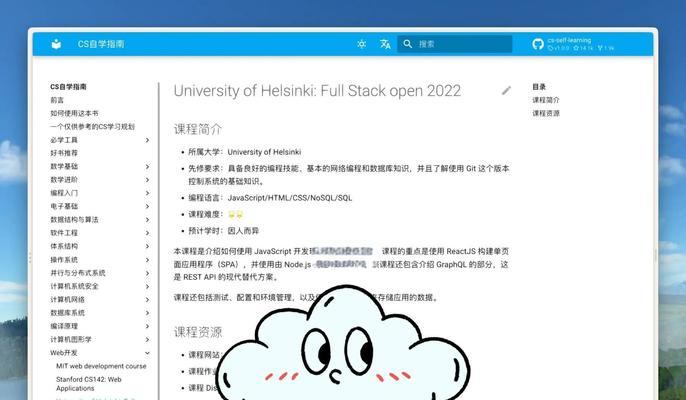The width and height of the screenshot is (686, 400).
Task: Click the 所属大学 University of Helsinki line
Action: tap(245, 152)
